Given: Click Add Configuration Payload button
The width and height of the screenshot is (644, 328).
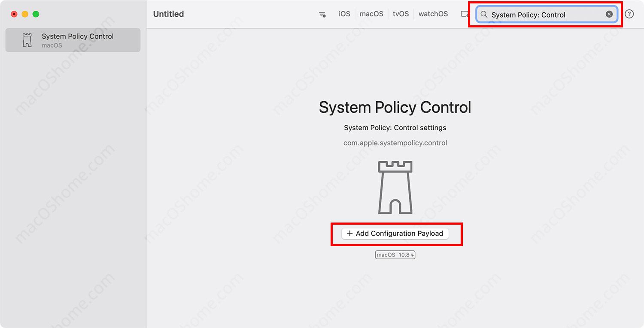Looking at the screenshot, I should coord(395,233).
